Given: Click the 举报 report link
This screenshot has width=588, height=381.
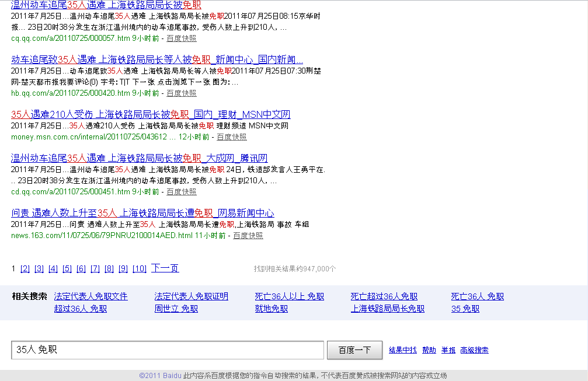Looking at the screenshot, I should tap(448, 350).
